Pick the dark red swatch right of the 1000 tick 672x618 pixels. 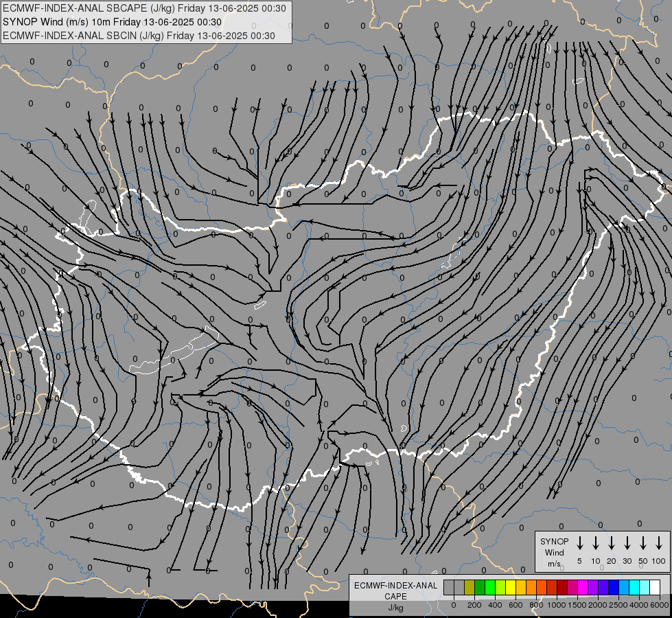coord(562,587)
